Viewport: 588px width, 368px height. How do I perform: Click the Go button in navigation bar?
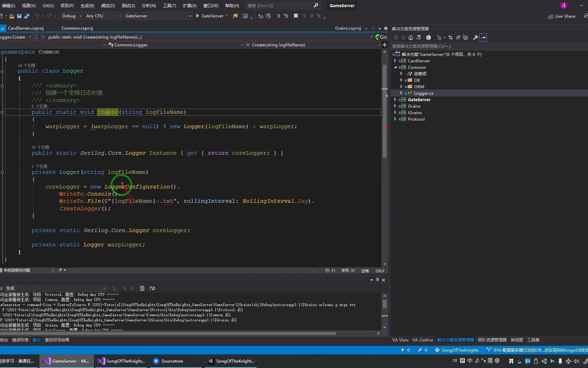point(381,37)
